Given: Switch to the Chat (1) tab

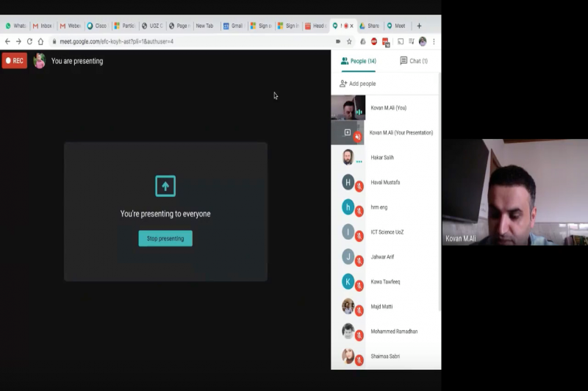Looking at the screenshot, I should pyautogui.click(x=414, y=61).
